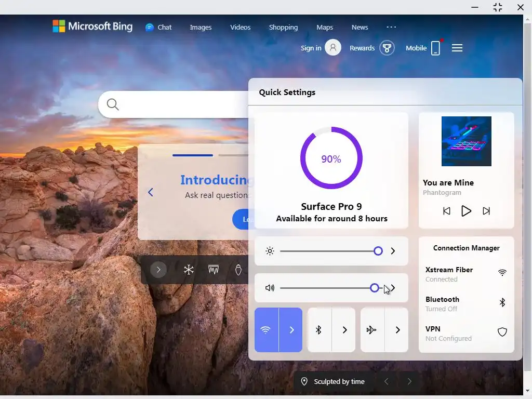
Task: Click the icicles icon in image toolbar
Action: coord(214,270)
